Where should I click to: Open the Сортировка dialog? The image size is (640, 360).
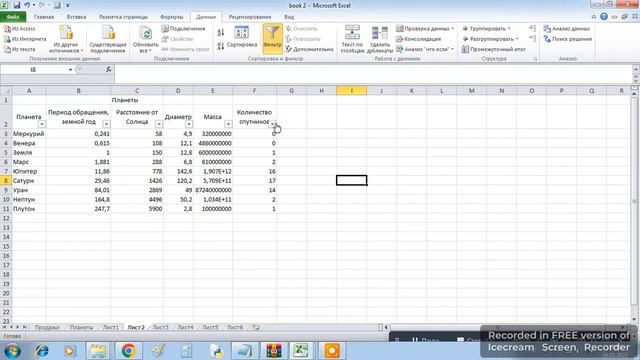pyautogui.click(x=242, y=38)
